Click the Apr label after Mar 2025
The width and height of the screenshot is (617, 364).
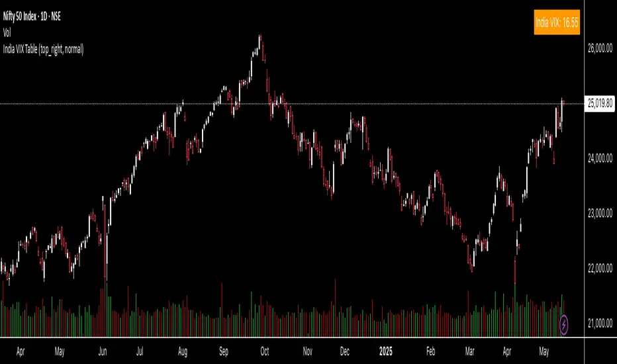click(x=507, y=351)
